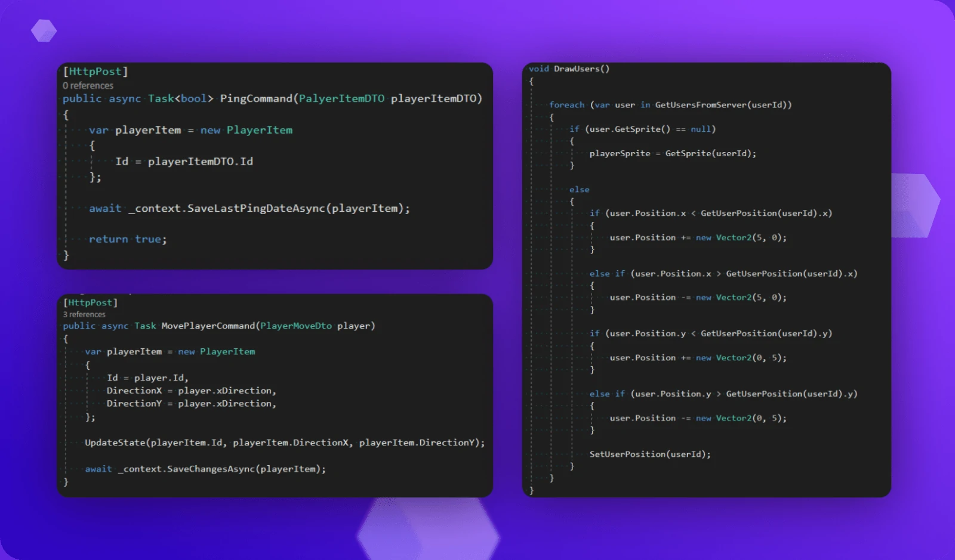Click the "Id = player.Id," line

147,378
